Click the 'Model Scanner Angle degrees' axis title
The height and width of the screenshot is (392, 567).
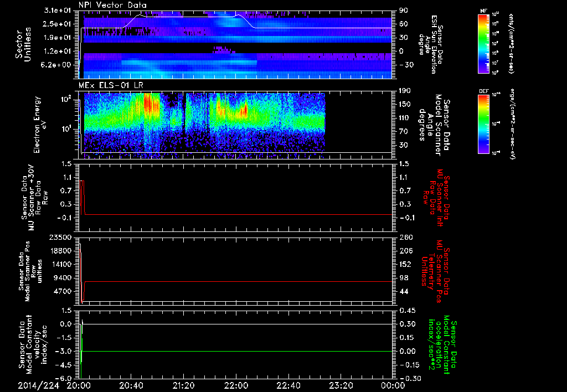435,125
